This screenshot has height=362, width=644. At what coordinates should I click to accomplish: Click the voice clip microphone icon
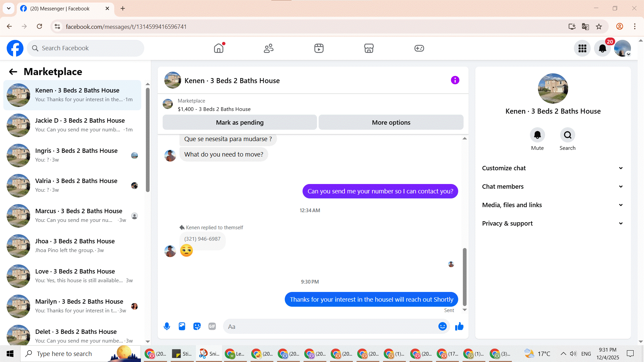point(167,326)
